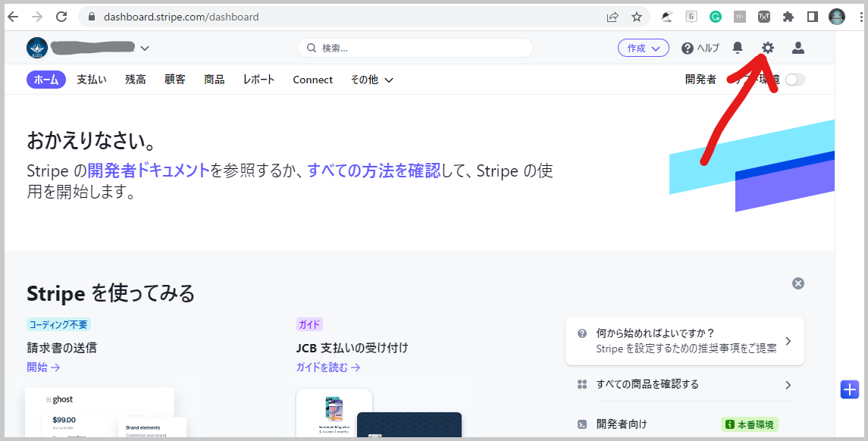This screenshot has width=868, height=441.
Task: Dismiss the Stripe を使ってみる section
Action: pos(797,283)
